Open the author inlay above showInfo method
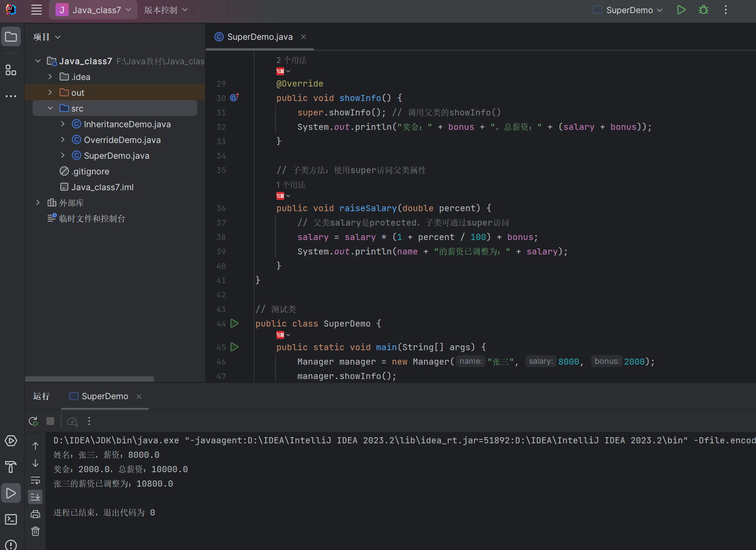 coord(283,71)
